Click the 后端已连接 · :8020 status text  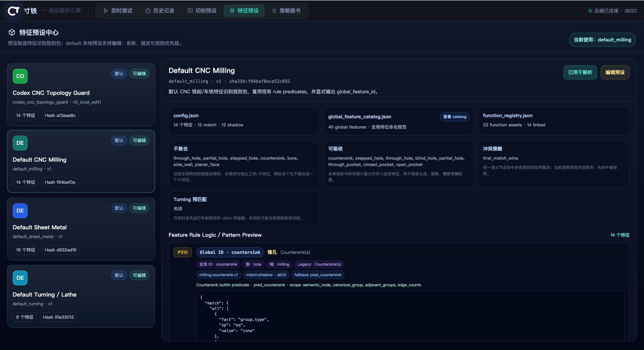click(616, 11)
